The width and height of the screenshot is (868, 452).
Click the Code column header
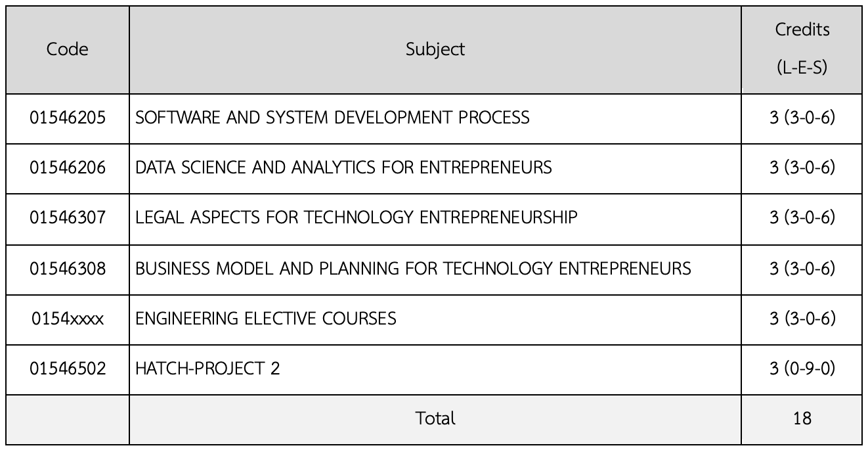(68, 49)
